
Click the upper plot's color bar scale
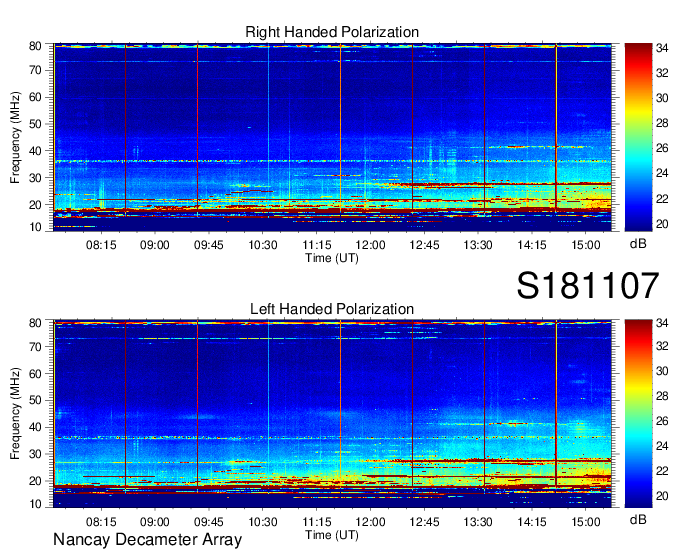point(638,137)
